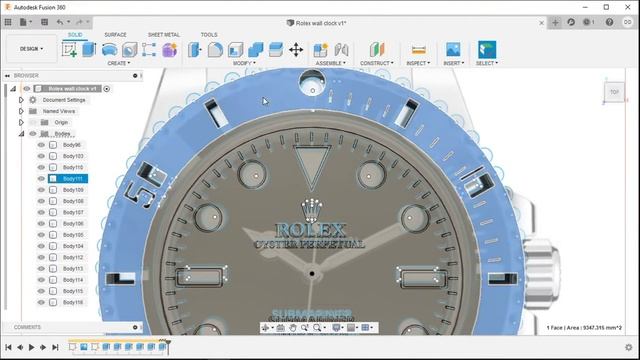640x360 pixels.
Task: Collapse the Bodies folder
Action: (x=21, y=133)
